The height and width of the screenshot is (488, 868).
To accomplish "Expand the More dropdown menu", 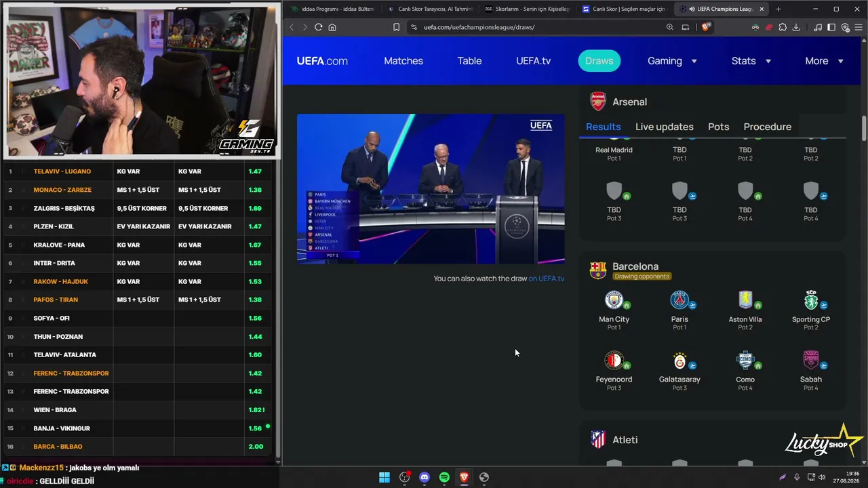I will click(x=824, y=61).
